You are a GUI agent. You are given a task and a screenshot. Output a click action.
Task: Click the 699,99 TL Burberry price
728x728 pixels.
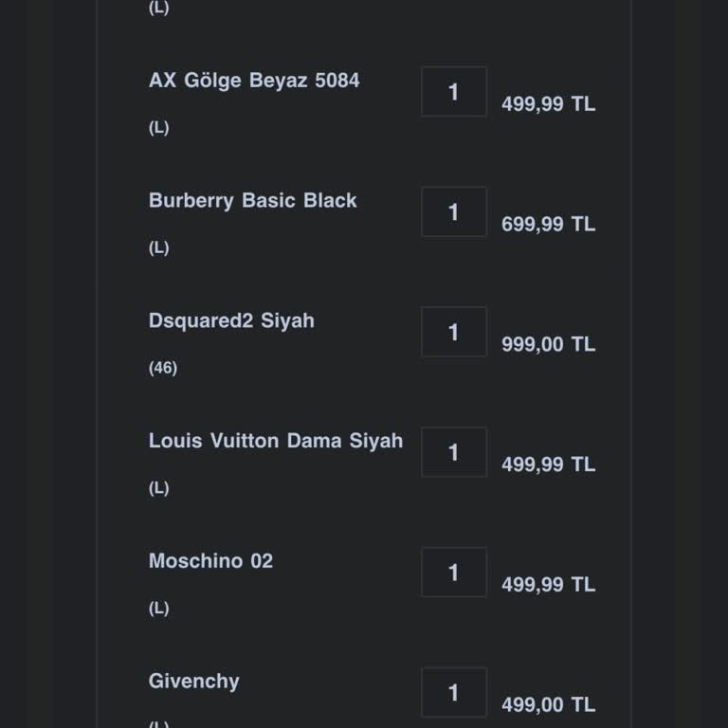(x=548, y=225)
